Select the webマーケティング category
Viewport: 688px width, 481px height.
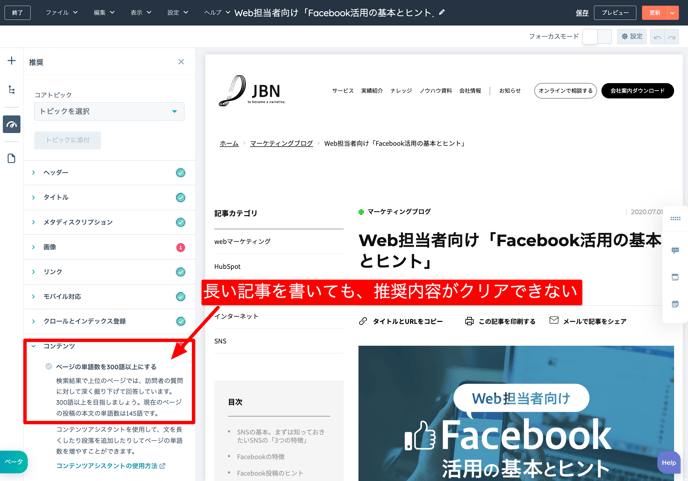point(242,241)
